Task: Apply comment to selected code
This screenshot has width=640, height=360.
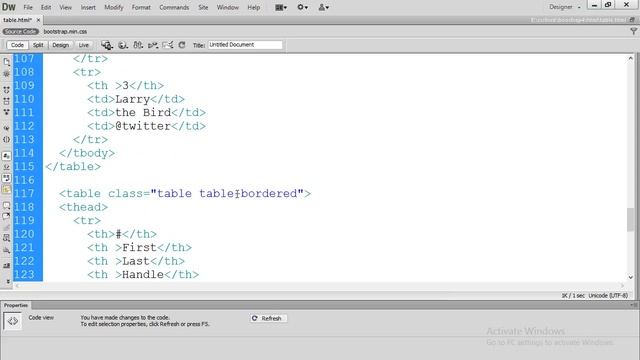Action: click(7, 206)
